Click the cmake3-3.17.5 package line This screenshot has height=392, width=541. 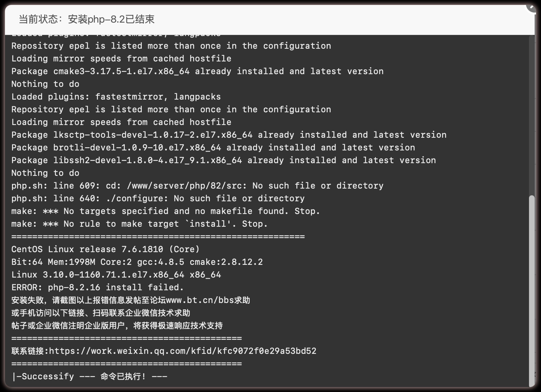(x=197, y=71)
